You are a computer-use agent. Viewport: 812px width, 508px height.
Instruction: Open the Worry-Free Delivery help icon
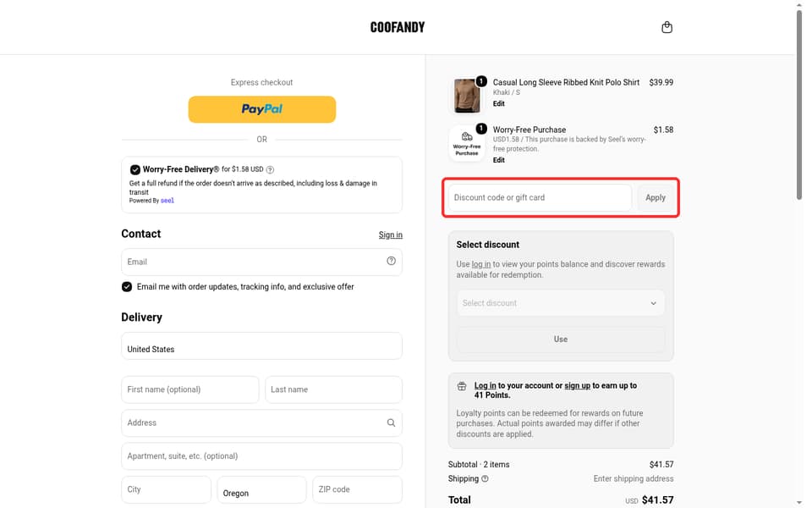pos(270,169)
